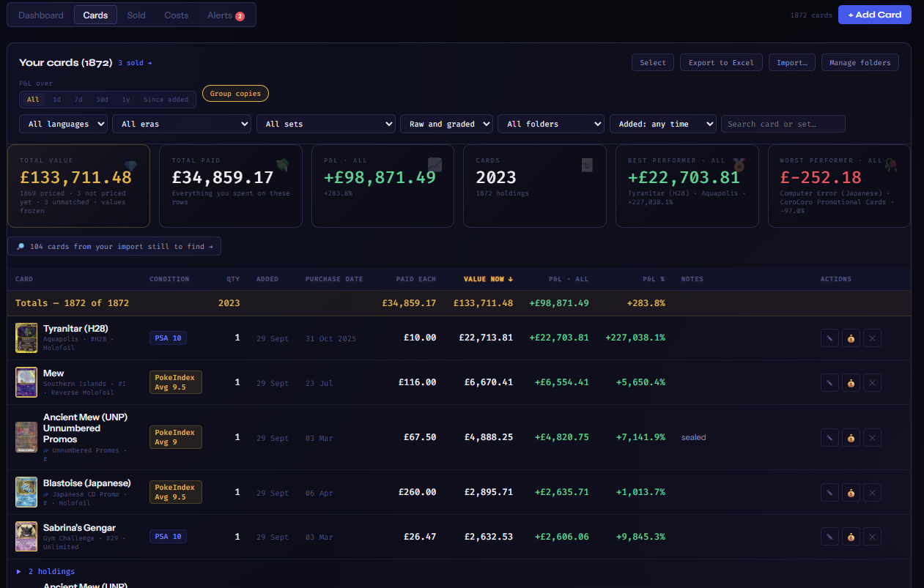This screenshot has height=588, width=924.
Task: Click the icon on the Total Paid tile
Action: click(283, 165)
